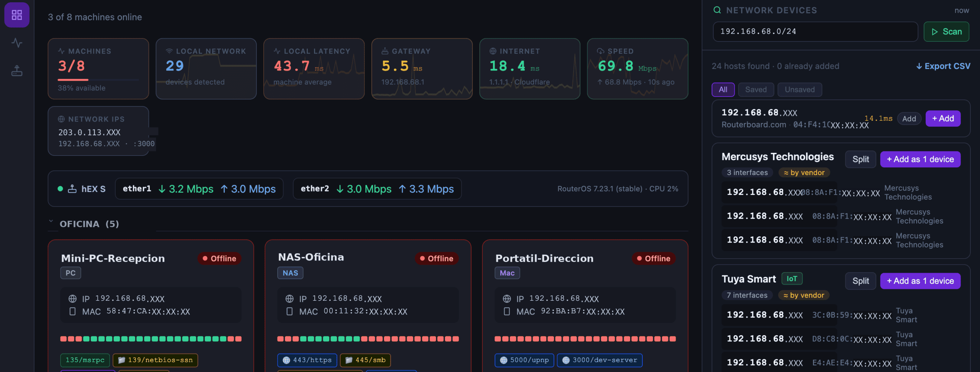Click the Machines card pulse icon
The width and height of the screenshot is (980, 372).
point(61,51)
